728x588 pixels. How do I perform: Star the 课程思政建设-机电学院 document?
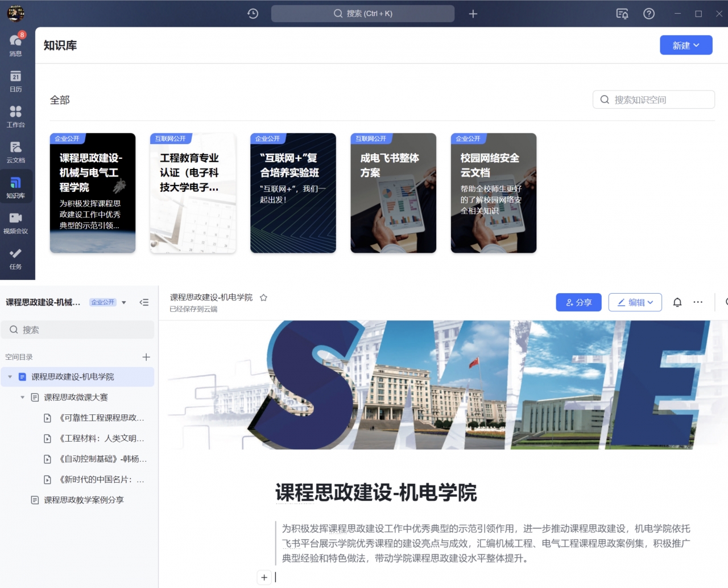pyautogui.click(x=263, y=298)
